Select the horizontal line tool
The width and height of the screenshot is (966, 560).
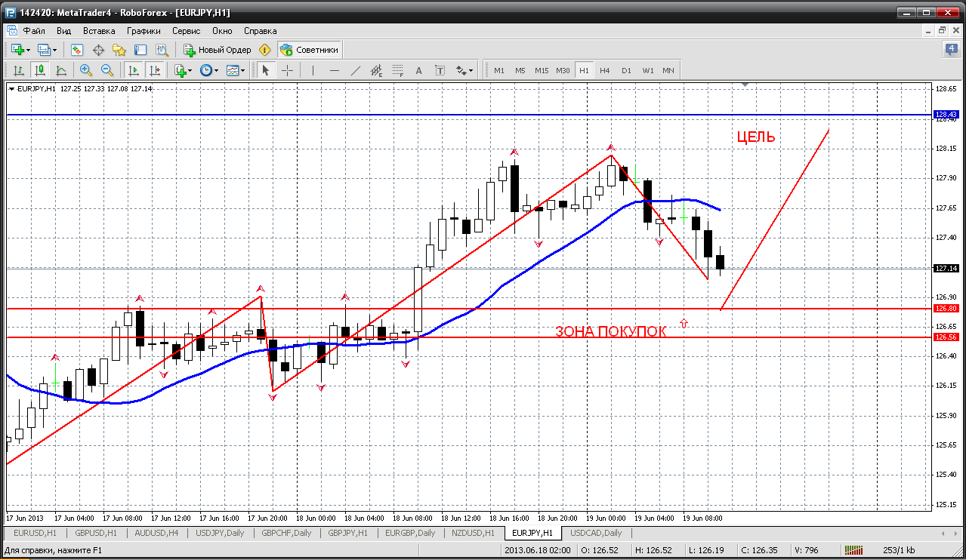[335, 70]
